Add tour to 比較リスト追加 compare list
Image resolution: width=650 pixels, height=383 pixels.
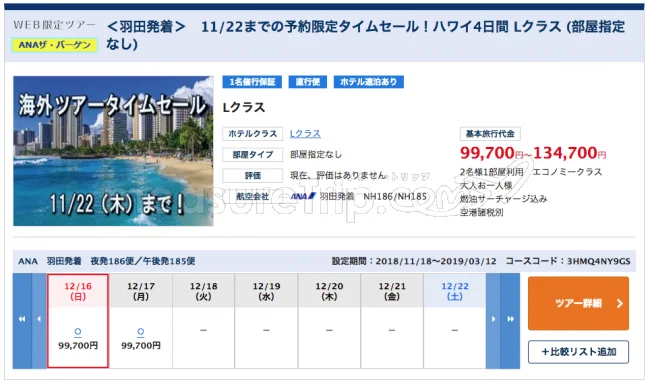(578, 352)
